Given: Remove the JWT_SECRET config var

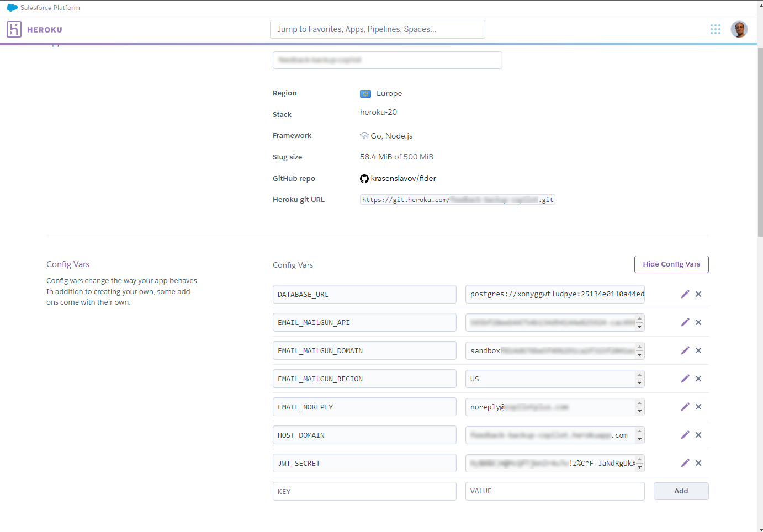Looking at the screenshot, I should coord(698,463).
